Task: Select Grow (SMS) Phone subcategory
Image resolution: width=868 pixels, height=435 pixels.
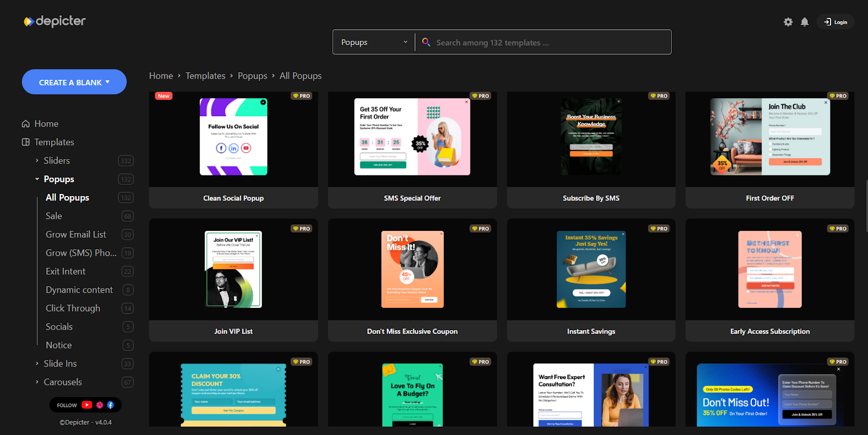Action: (x=81, y=253)
